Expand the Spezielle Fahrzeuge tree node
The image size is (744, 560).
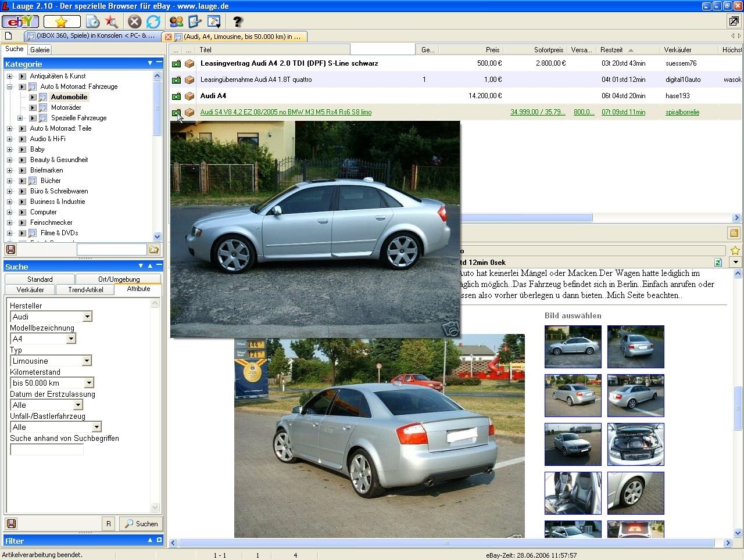(20, 118)
